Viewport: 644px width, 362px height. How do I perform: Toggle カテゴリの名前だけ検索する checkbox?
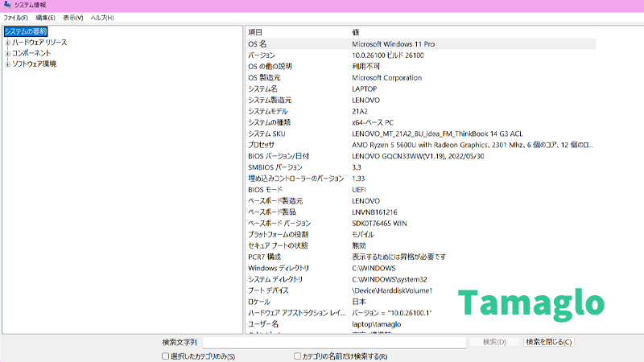pos(298,356)
